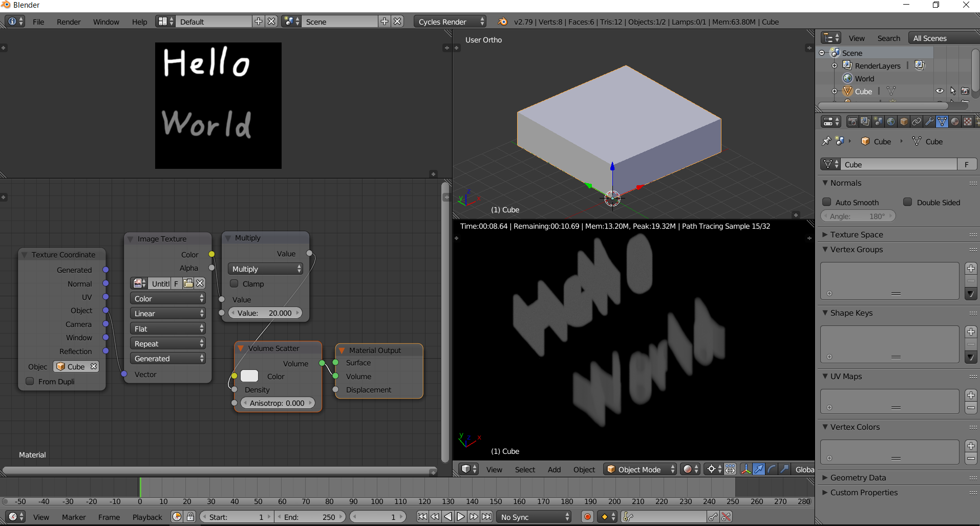Click the delete keyframe crossed-key icon
The image size is (980, 526).
click(726, 517)
